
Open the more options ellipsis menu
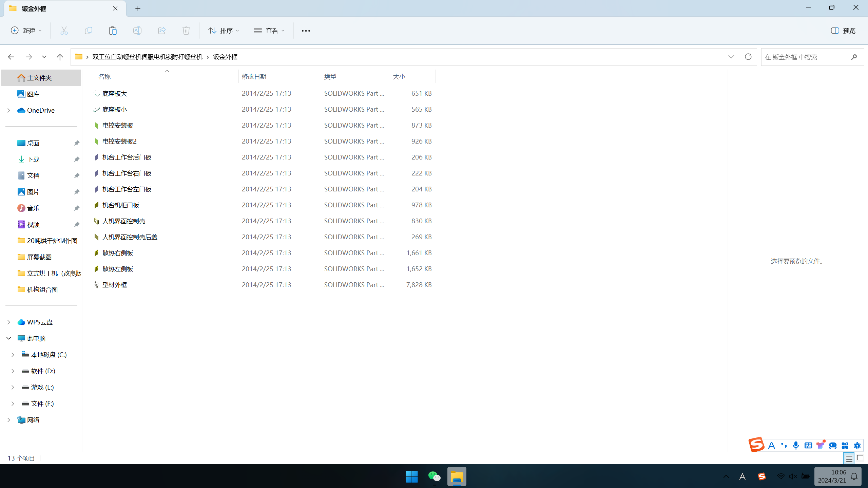(306, 31)
